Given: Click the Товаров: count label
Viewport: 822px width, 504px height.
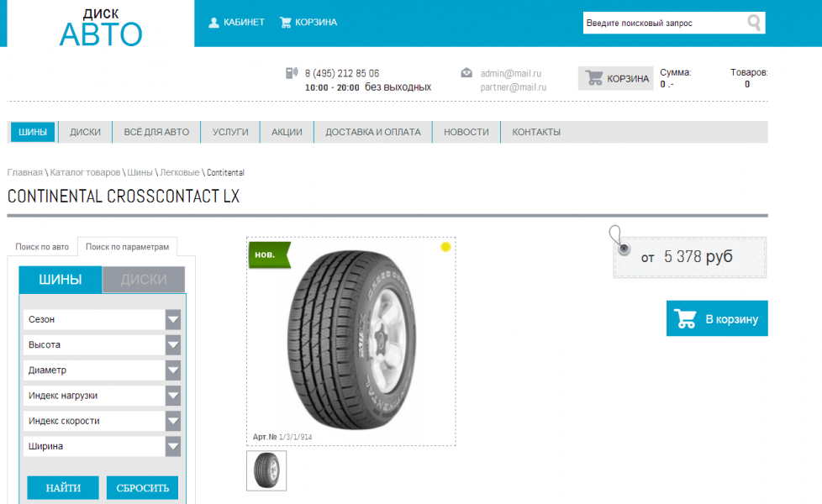Looking at the screenshot, I should click(x=749, y=72).
